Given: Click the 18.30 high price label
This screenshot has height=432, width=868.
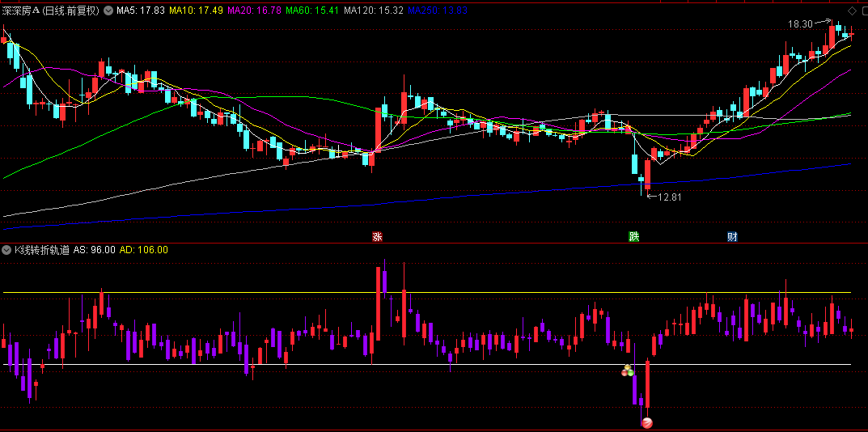Looking at the screenshot, I should [801, 23].
